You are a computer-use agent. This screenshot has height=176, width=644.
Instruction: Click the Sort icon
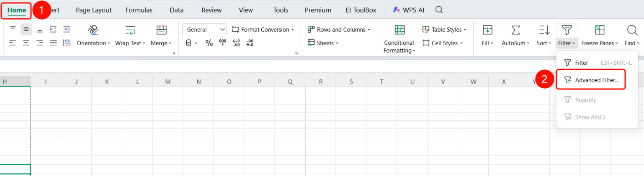544,30
